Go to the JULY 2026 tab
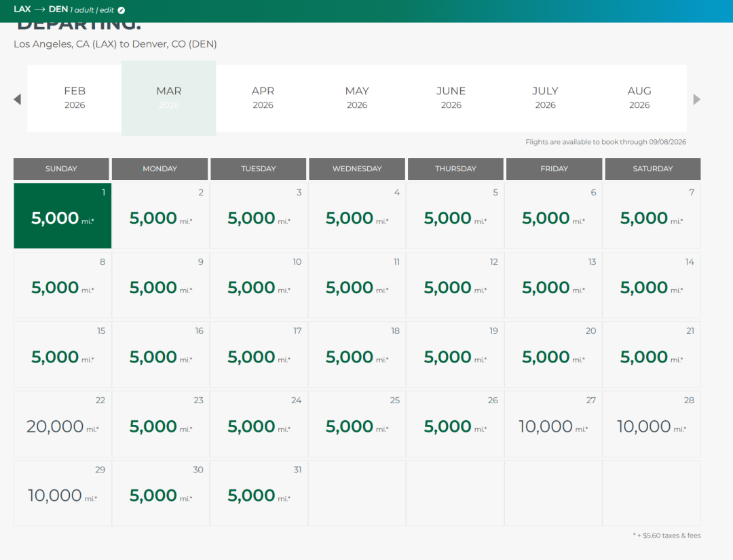The height and width of the screenshot is (560, 733). (545, 98)
